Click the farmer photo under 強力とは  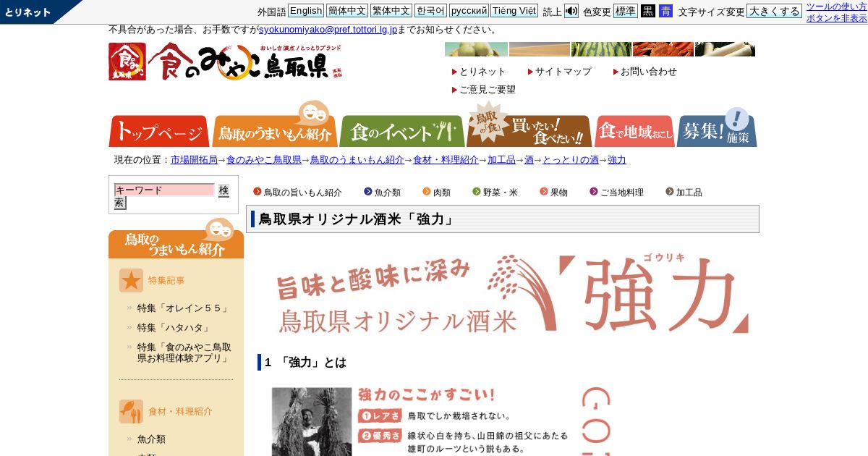312,421
